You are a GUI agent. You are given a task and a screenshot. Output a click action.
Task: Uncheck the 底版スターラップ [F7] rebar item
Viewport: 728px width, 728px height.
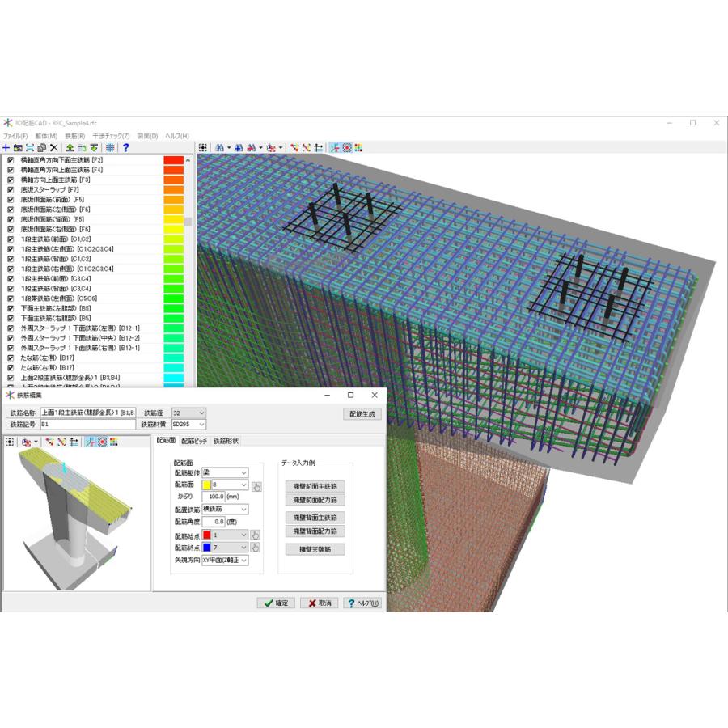(x=10, y=190)
